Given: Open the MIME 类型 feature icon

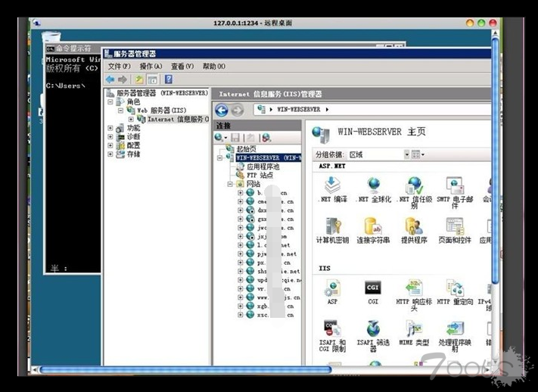Looking at the screenshot, I should click(414, 333).
